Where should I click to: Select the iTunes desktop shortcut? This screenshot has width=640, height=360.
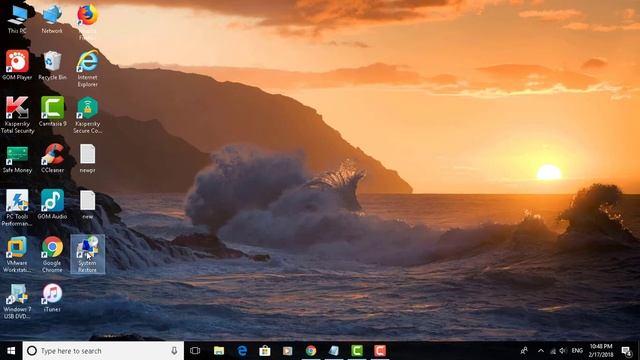[x=52, y=298]
